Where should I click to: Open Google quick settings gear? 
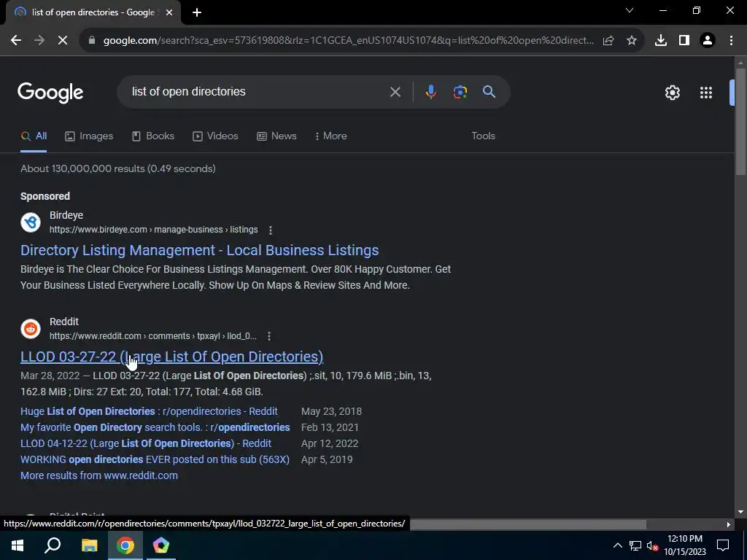[672, 93]
